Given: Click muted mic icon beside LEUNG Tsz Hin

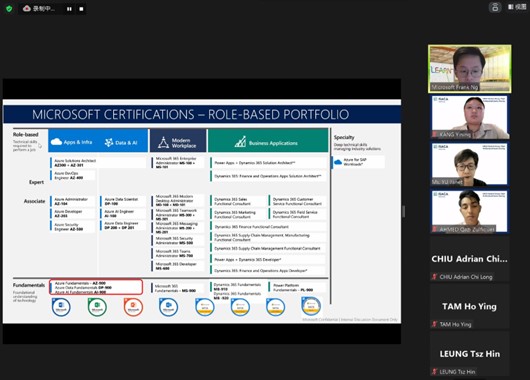Looking at the screenshot, I should (434, 372).
